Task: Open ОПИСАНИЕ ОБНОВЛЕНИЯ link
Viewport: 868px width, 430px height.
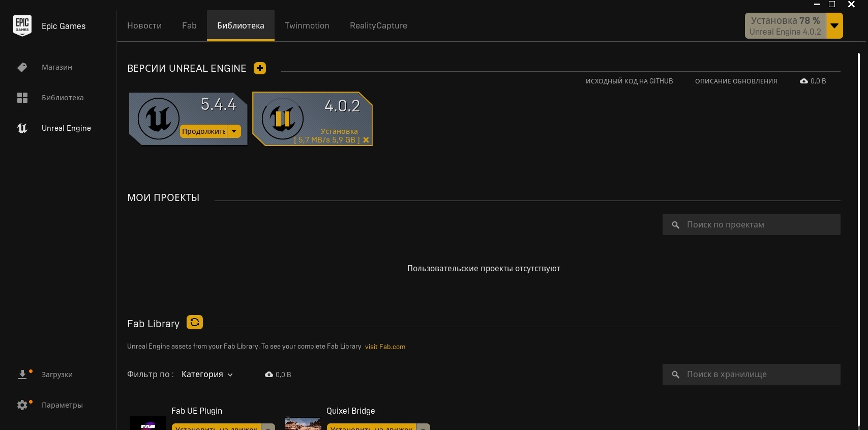Action: tap(736, 81)
